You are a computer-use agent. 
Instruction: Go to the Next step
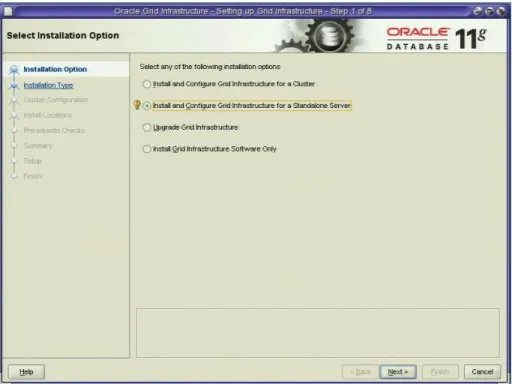(x=398, y=372)
